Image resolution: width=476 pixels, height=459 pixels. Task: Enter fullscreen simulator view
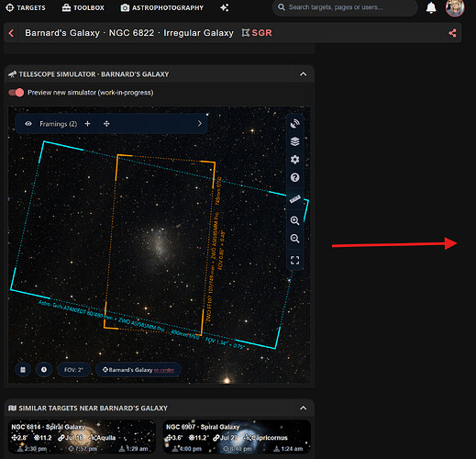coord(294,261)
